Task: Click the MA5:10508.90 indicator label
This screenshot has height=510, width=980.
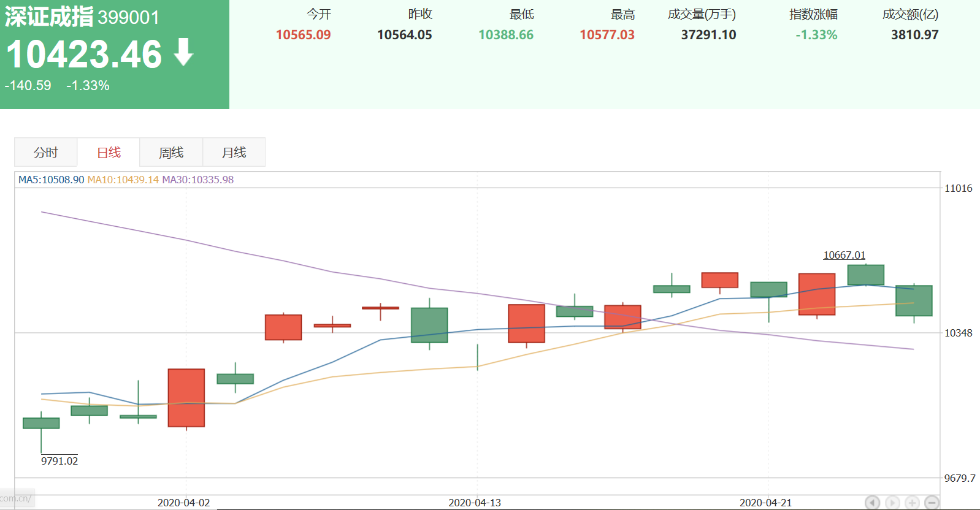Action: click(x=51, y=180)
